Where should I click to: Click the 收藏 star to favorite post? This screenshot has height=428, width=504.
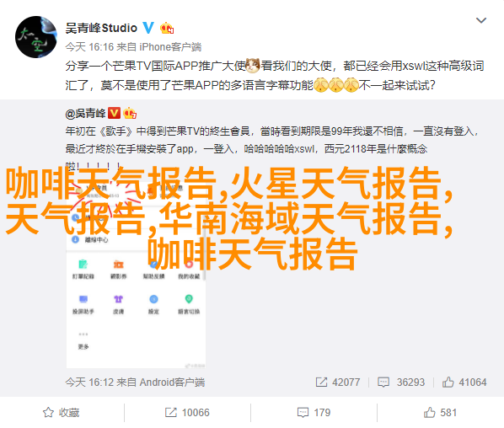[x=62, y=412]
